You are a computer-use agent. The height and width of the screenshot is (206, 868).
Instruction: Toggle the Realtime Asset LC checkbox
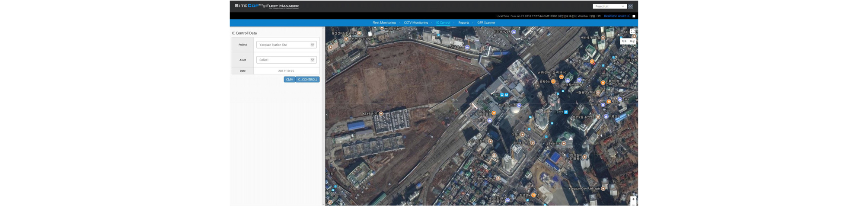(x=634, y=16)
